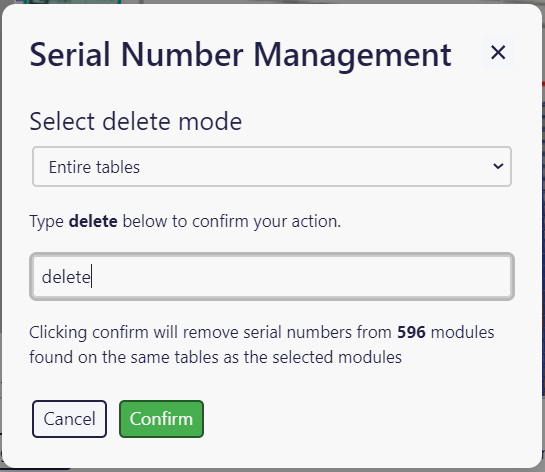Image resolution: width=545 pixels, height=472 pixels.
Task: Click the X icon beside dialog title
Action: pos(498,52)
